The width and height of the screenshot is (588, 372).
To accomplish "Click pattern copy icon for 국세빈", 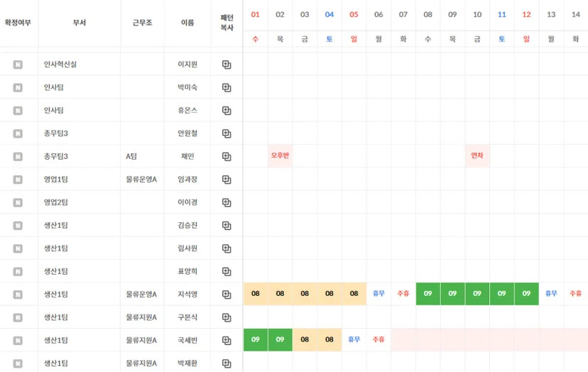I will coord(227,341).
